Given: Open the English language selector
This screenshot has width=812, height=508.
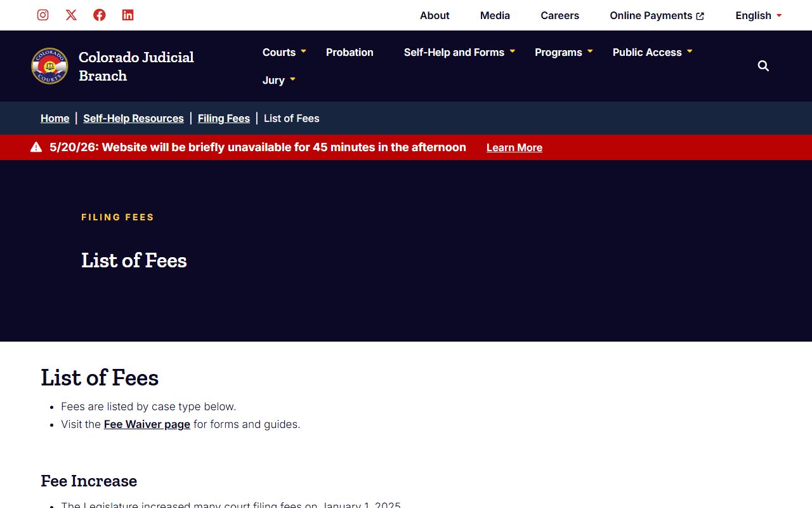Looking at the screenshot, I should coord(759,15).
